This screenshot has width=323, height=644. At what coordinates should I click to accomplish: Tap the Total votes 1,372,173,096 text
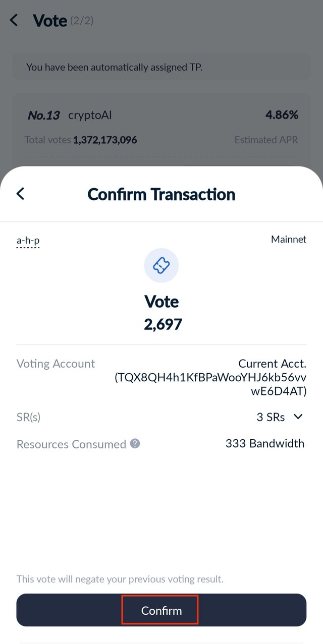tap(81, 140)
